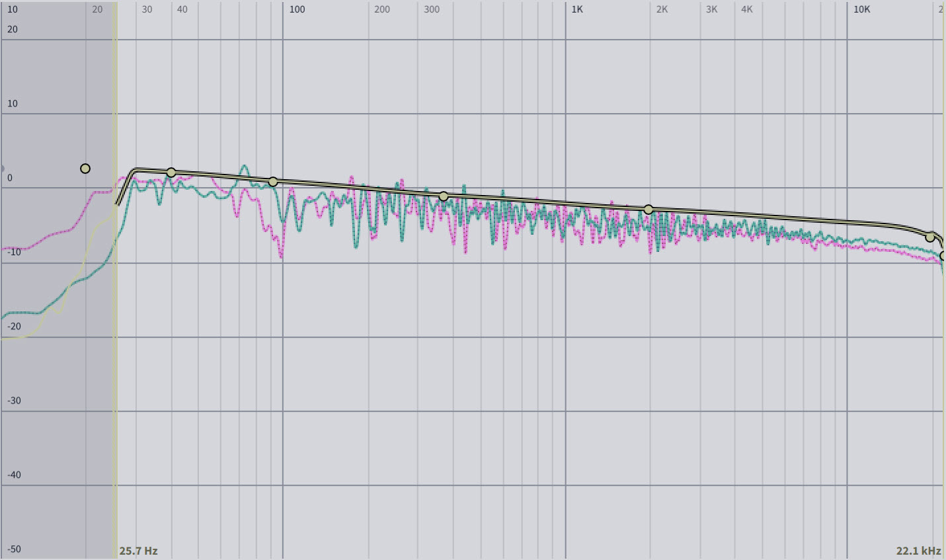Click the 300 frequency axis label
Image resolution: width=946 pixels, height=560 pixels.
pos(432,9)
